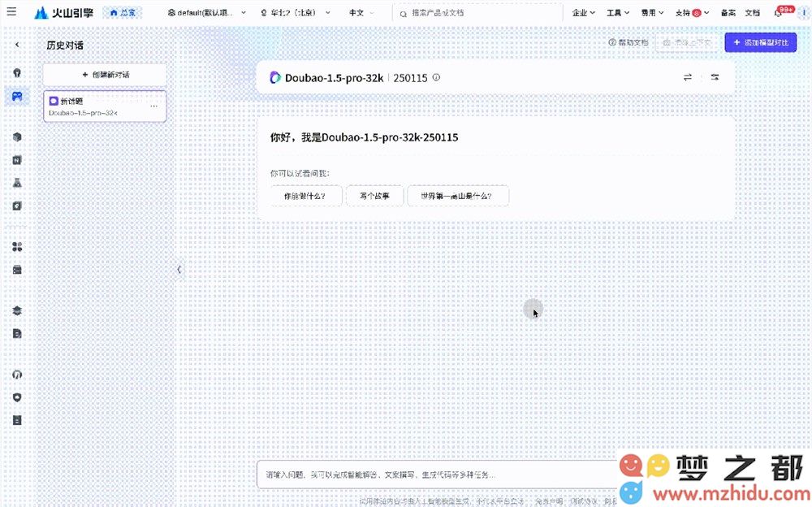Open the bottom list-document sidebar icon
This screenshot has width=812, height=507.
pos(17,420)
